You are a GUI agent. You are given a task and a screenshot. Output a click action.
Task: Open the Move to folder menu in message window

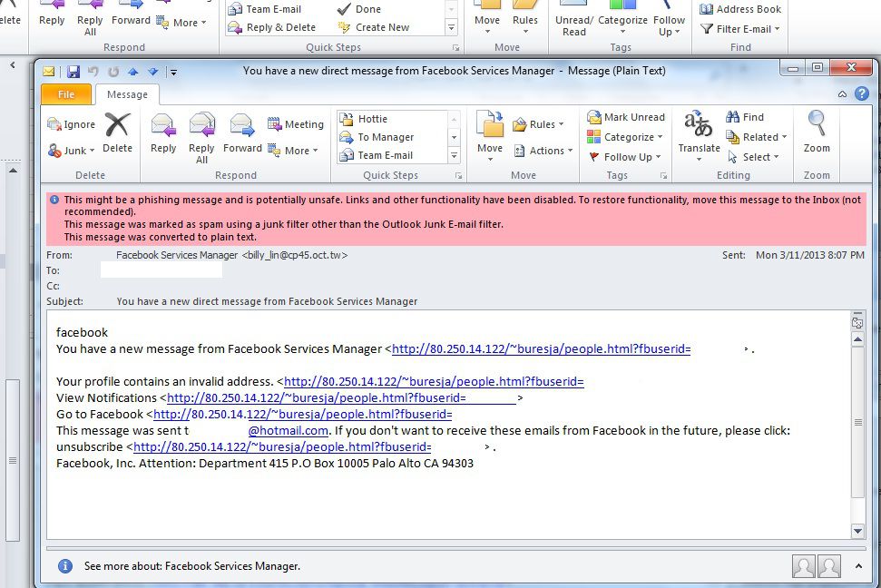tap(490, 137)
